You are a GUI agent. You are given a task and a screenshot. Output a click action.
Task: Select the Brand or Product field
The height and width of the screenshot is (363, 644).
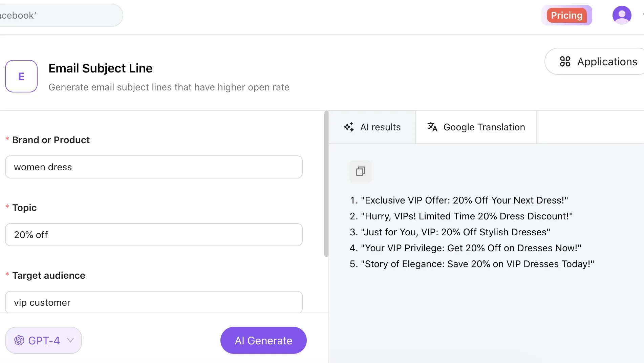pos(153,167)
